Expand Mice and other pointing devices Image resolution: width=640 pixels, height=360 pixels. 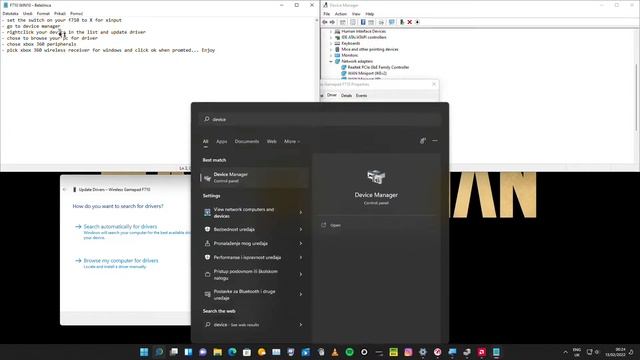click(x=331, y=49)
